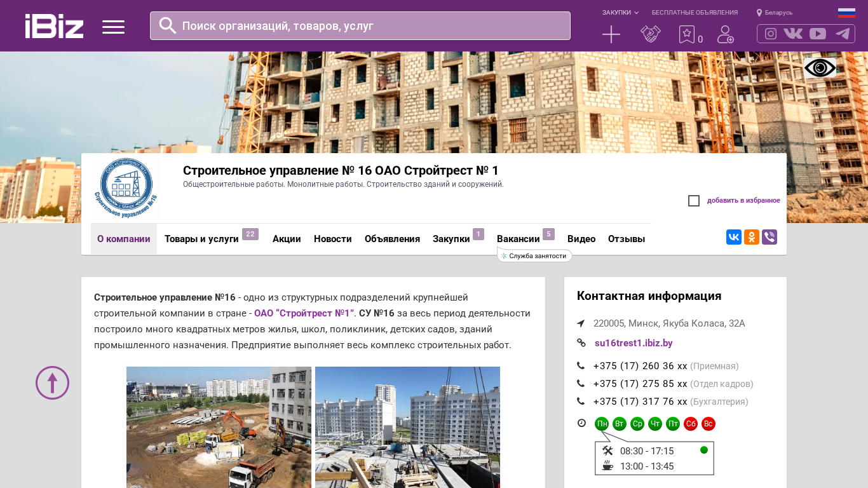Open the hamburger main menu
This screenshot has width=868, height=488.
[x=113, y=27]
